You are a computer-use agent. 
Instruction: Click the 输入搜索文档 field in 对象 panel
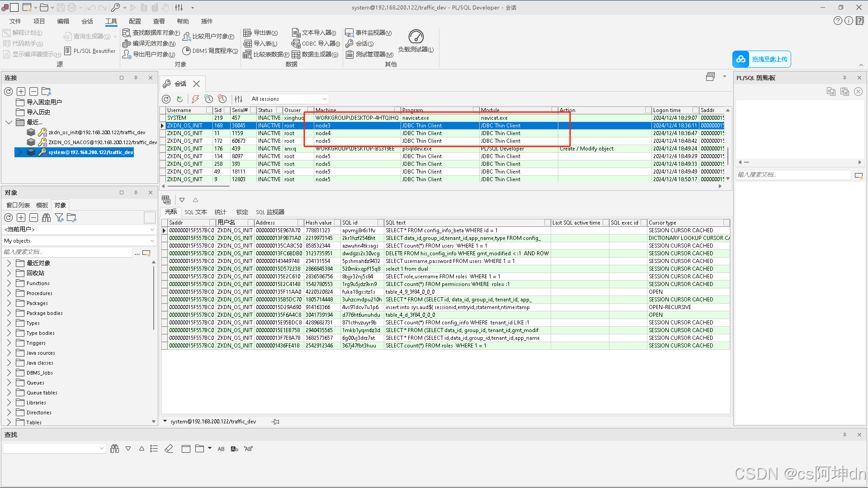68,252
